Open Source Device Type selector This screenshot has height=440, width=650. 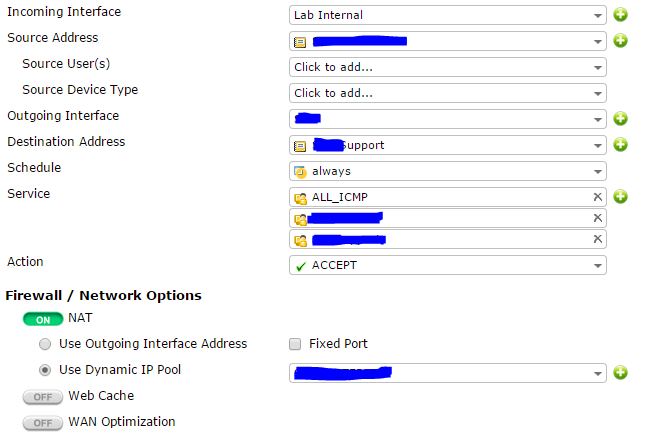(x=447, y=93)
